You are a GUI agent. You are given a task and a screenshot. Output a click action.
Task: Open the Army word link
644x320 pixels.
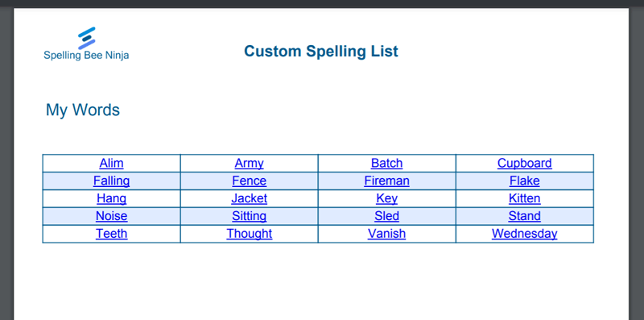(249, 164)
